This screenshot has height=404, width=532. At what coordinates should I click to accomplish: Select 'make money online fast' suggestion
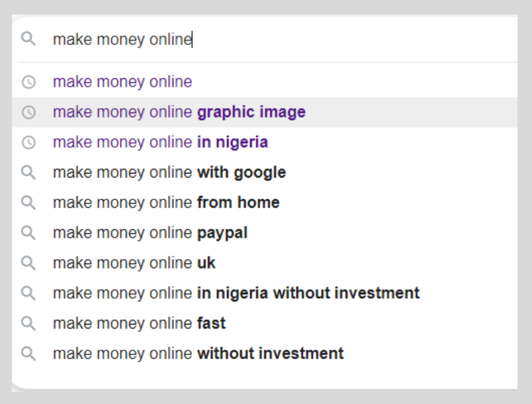[x=265, y=324]
